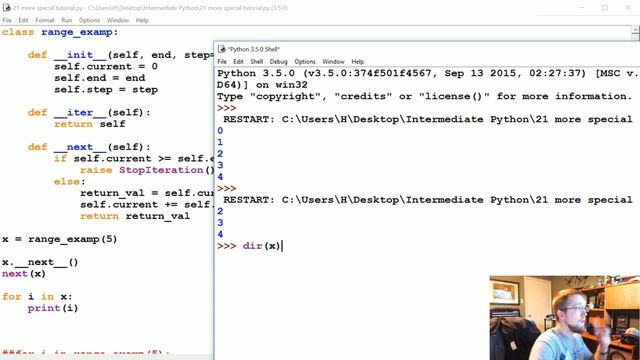Open the Options menu in the editor window
This screenshot has width=640, height=360.
pyautogui.click(x=89, y=20)
